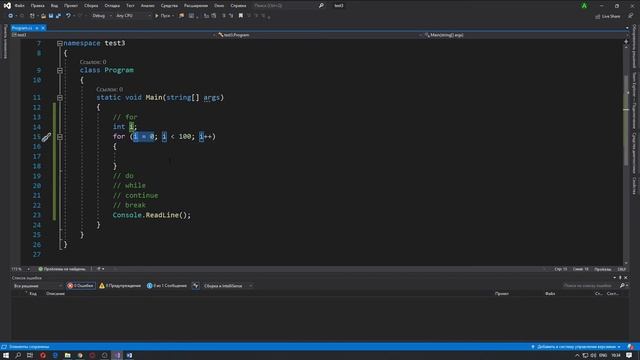Collapse the Main method block
Viewport: 640px width, 360px height.
[60, 98]
